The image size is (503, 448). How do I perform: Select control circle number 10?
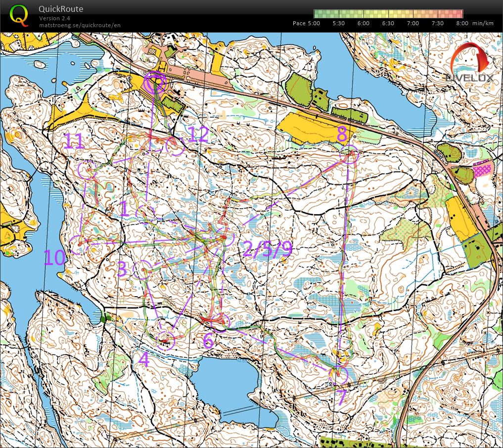tap(79, 244)
